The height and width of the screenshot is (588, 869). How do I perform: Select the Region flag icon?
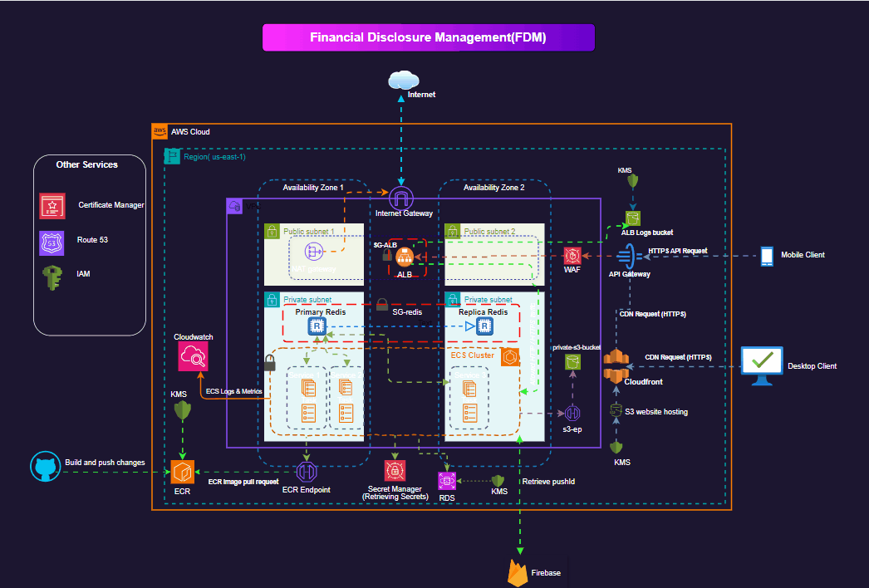(x=172, y=156)
